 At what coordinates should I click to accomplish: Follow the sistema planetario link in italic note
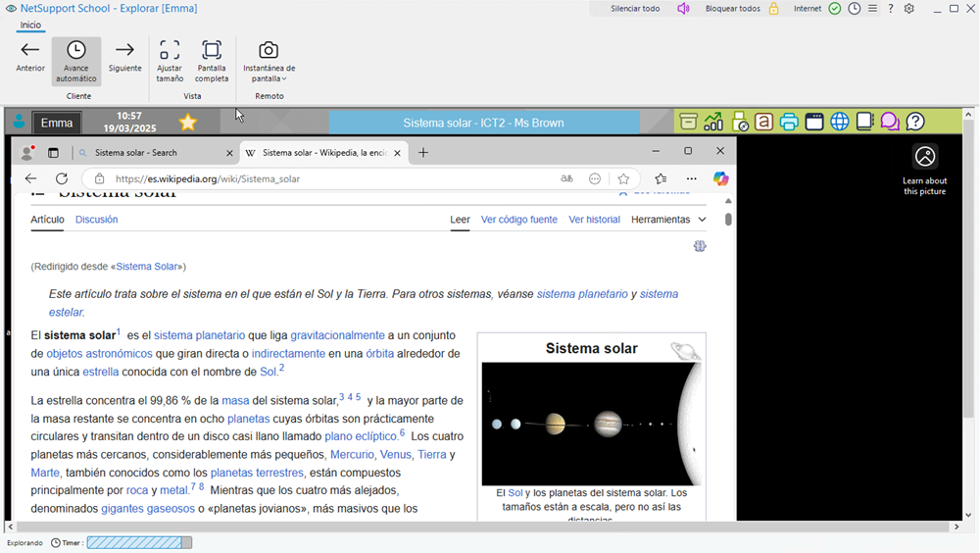pyautogui.click(x=582, y=294)
